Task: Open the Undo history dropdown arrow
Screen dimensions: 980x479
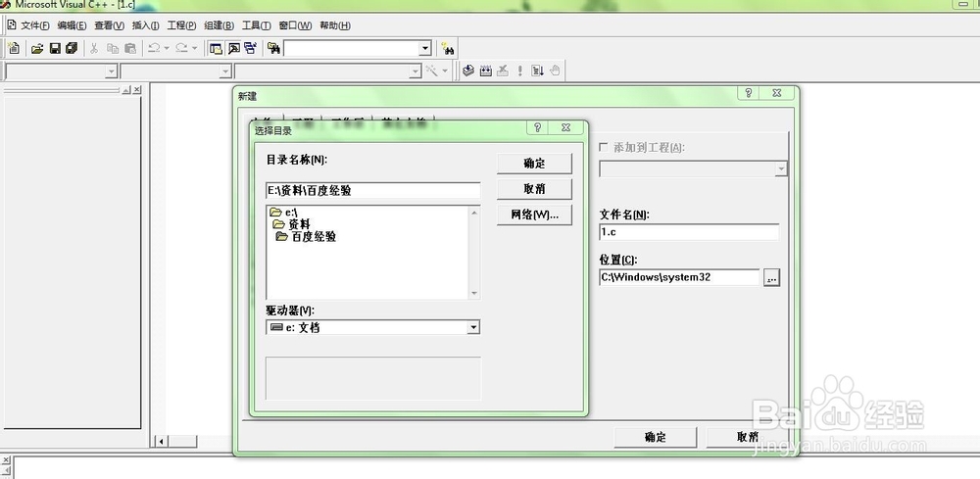Action: coord(167,48)
